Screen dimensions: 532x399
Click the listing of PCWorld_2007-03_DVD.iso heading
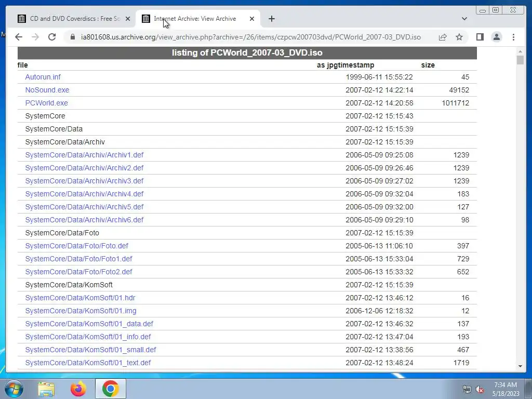click(x=247, y=52)
